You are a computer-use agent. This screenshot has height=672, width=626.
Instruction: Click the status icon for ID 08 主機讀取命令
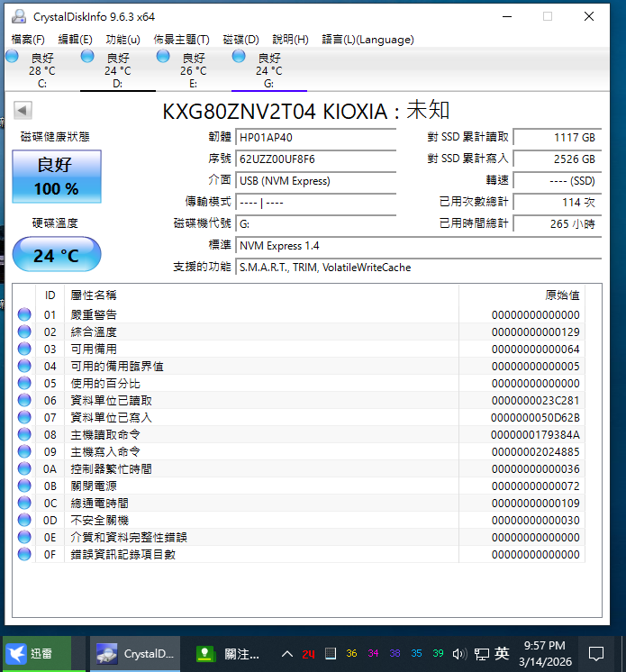pos(24,434)
